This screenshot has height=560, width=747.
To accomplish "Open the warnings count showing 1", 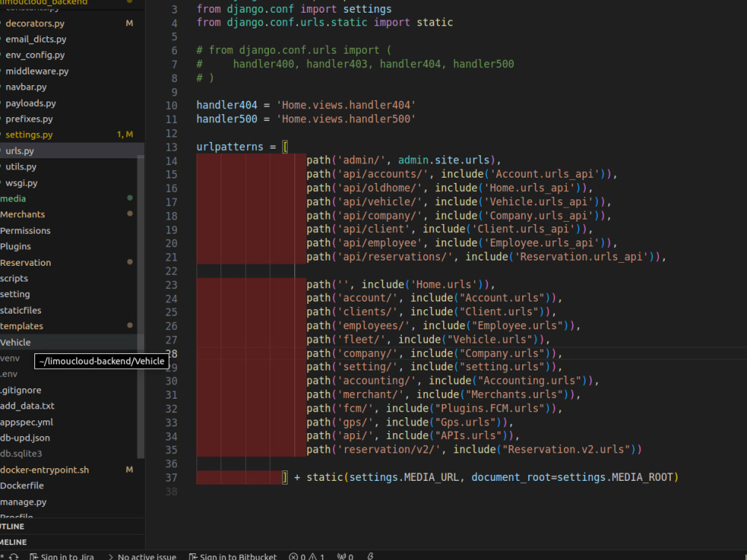I will coord(317,557).
